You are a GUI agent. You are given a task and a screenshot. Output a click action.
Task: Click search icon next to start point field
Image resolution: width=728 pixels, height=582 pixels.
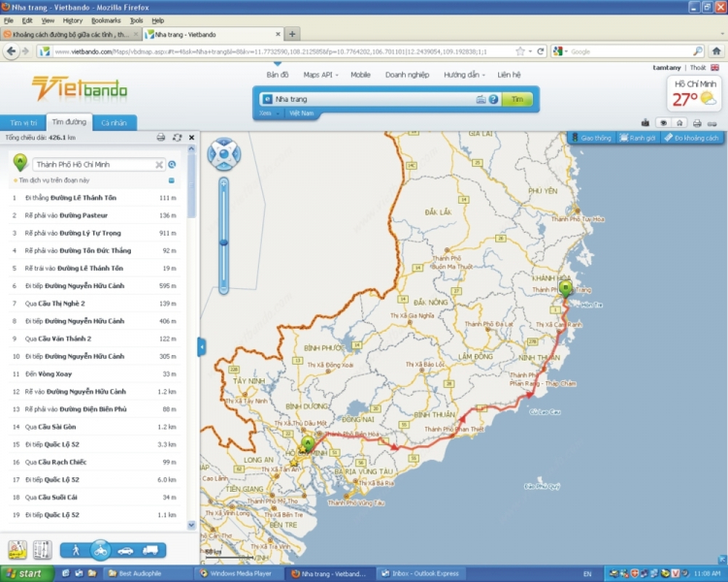click(x=172, y=164)
